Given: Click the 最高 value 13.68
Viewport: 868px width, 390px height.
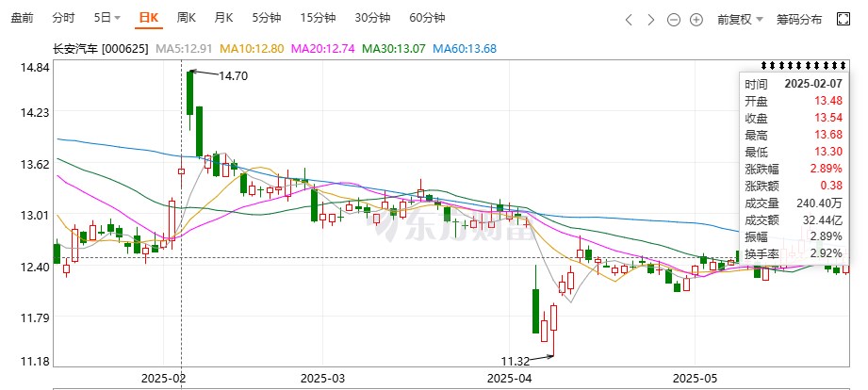Looking at the screenshot, I should 828,135.
